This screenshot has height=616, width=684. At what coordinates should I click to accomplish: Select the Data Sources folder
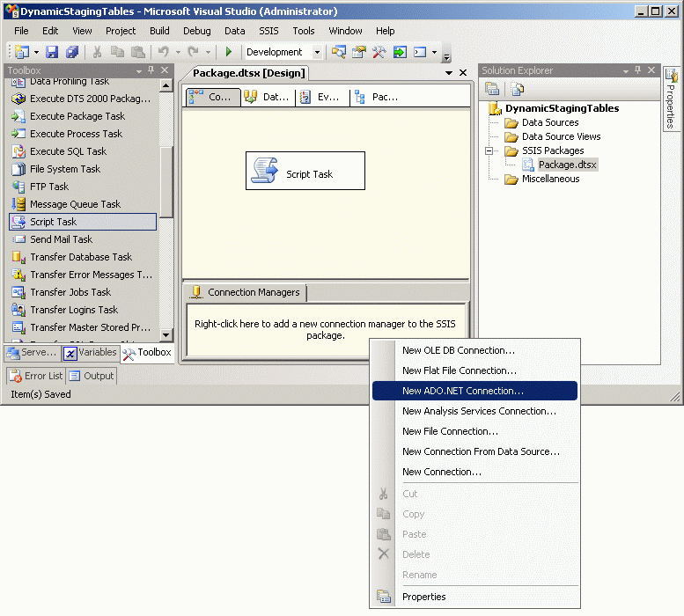click(550, 122)
